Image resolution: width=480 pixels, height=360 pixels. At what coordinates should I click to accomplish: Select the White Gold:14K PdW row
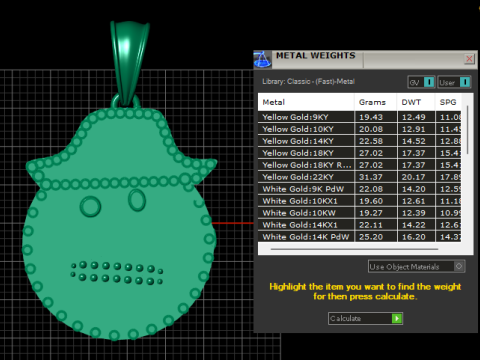point(360,237)
